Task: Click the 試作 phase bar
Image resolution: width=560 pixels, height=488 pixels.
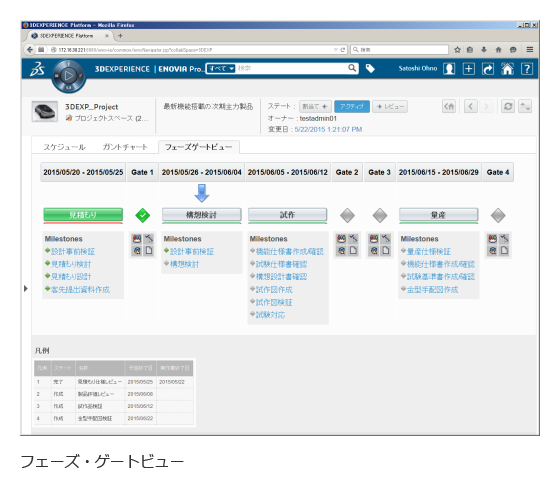Action: pyautogui.click(x=288, y=215)
